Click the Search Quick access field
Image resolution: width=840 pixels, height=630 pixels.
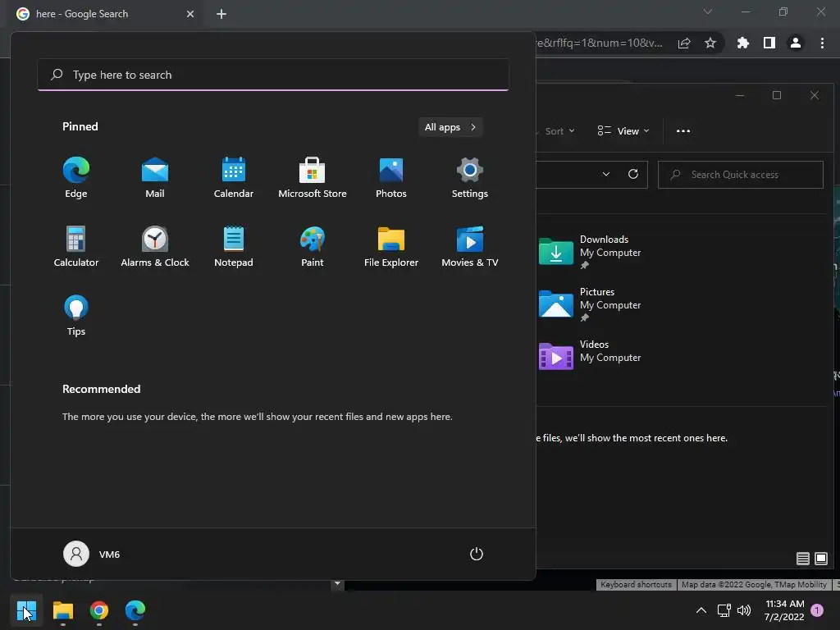[741, 175]
